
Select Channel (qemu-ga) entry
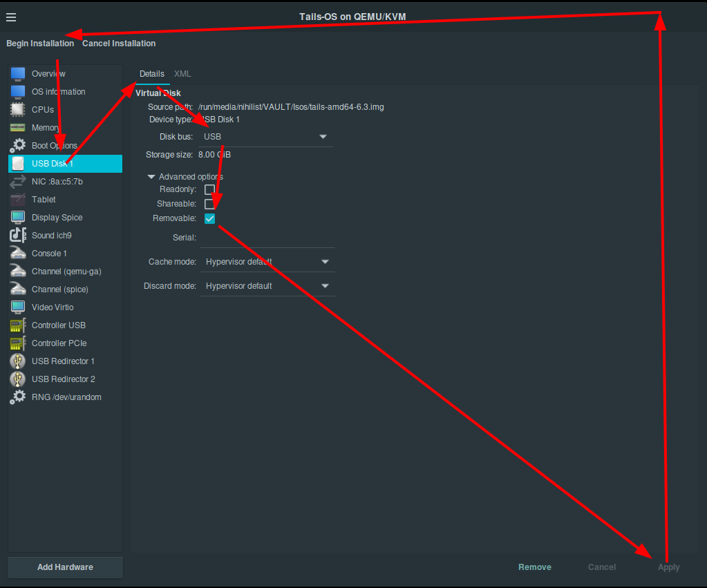pyautogui.click(x=66, y=272)
